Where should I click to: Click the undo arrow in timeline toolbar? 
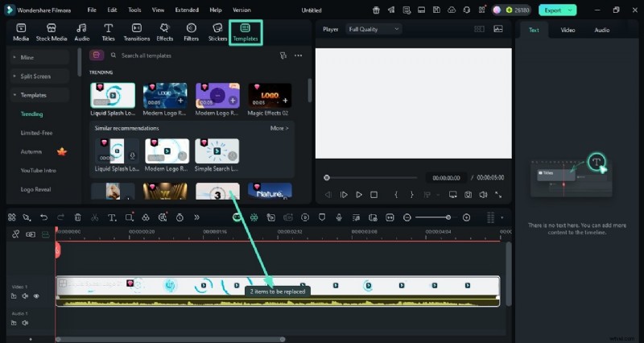click(x=44, y=217)
